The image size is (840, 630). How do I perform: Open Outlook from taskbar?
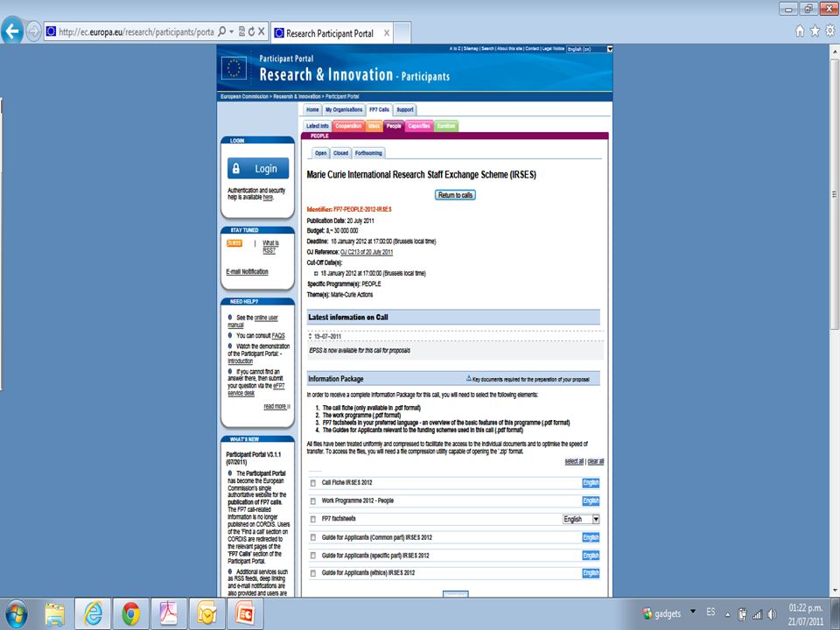click(x=206, y=614)
